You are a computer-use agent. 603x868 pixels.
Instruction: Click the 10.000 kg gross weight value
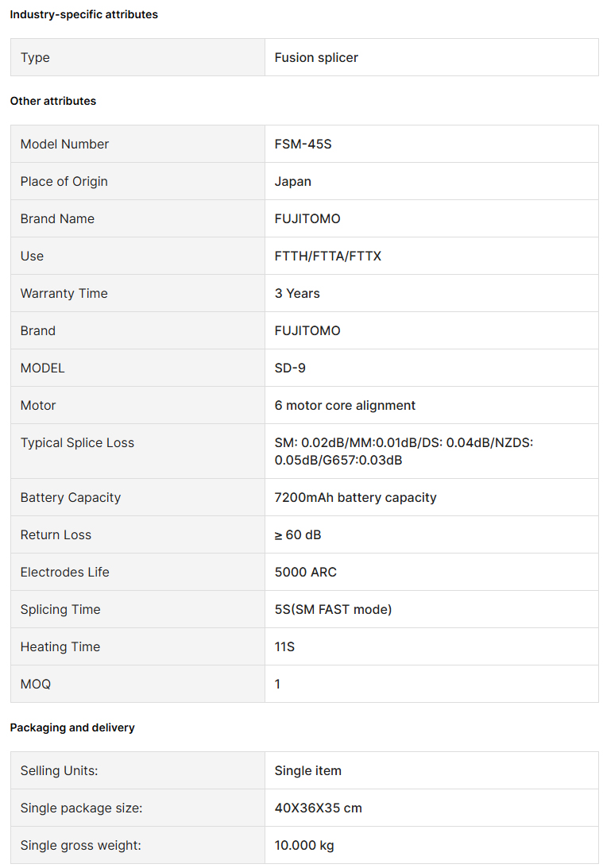[x=304, y=845]
